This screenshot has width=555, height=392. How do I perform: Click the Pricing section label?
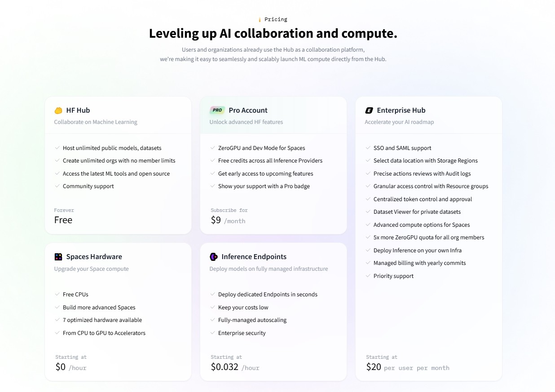[x=276, y=19]
